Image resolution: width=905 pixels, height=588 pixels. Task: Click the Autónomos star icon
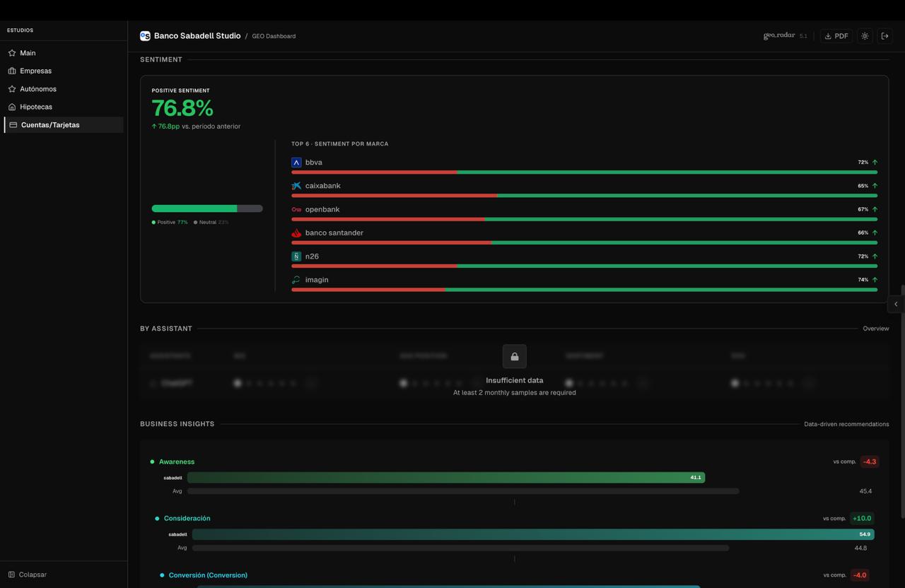tap(12, 89)
